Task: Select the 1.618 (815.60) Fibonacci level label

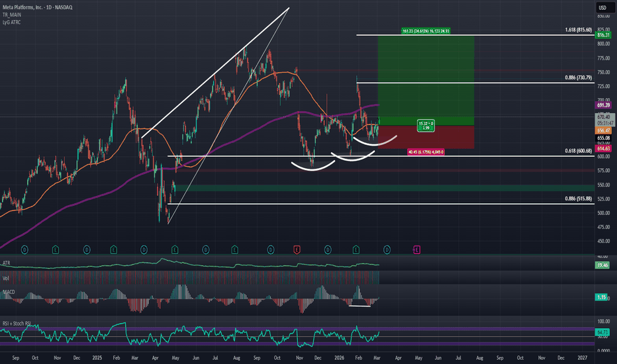Action: (x=578, y=30)
